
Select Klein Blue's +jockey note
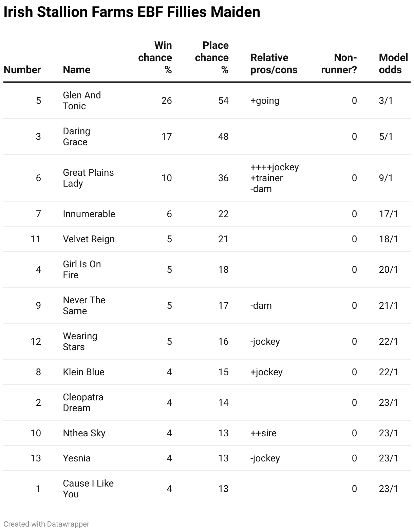[266, 372]
